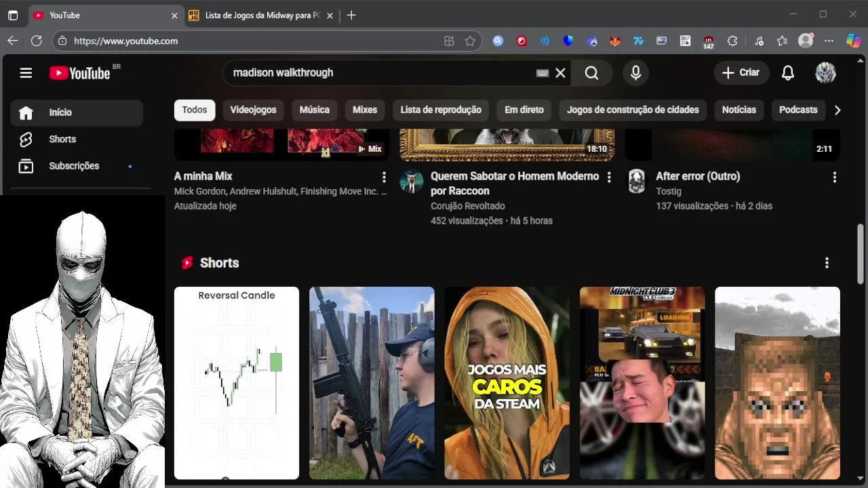This screenshot has width=868, height=488.
Task: Open the blue shield extension
Action: point(568,41)
